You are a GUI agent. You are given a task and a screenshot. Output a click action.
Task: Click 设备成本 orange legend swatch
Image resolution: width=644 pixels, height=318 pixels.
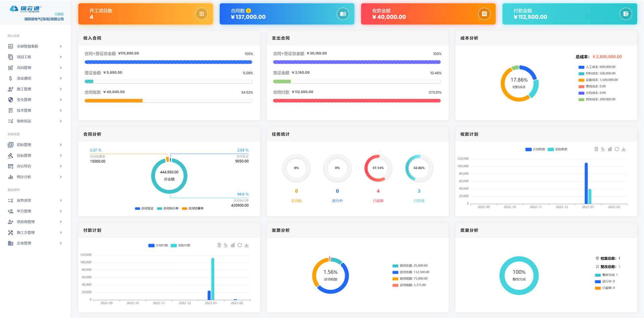point(581,80)
